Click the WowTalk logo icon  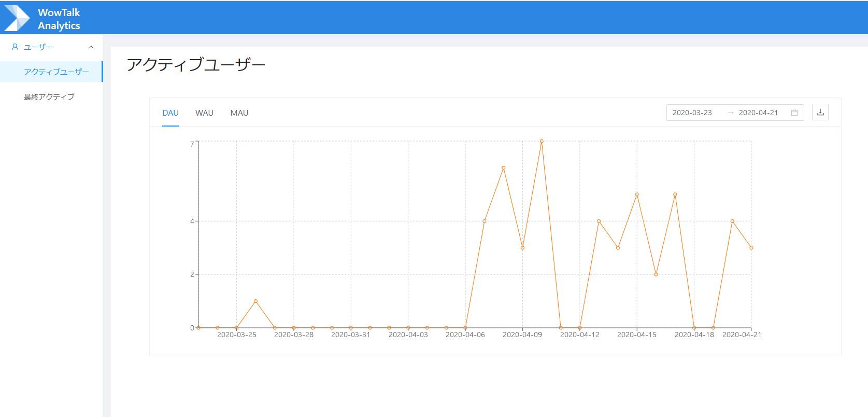pyautogui.click(x=17, y=18)
